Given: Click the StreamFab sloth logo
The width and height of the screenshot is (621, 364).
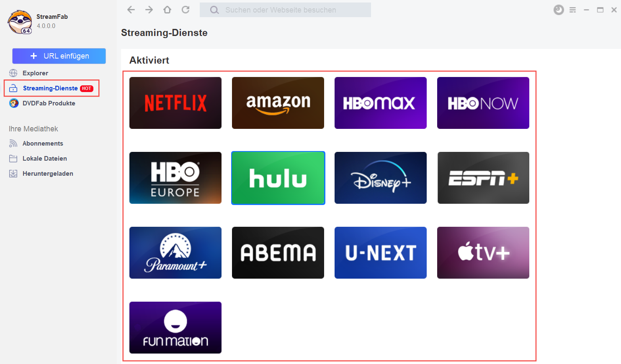Looking at the screenshot, I should (x=20, y=22).
